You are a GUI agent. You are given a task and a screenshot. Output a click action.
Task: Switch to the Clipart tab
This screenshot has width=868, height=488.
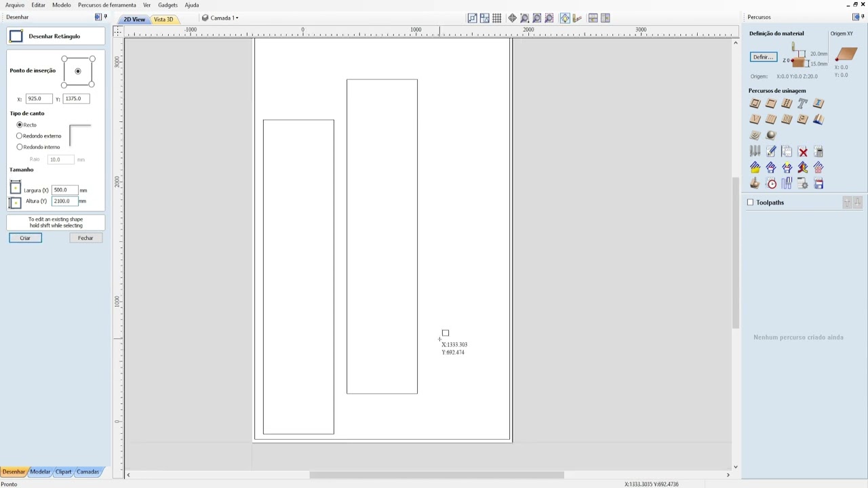[x=63, y=472]
